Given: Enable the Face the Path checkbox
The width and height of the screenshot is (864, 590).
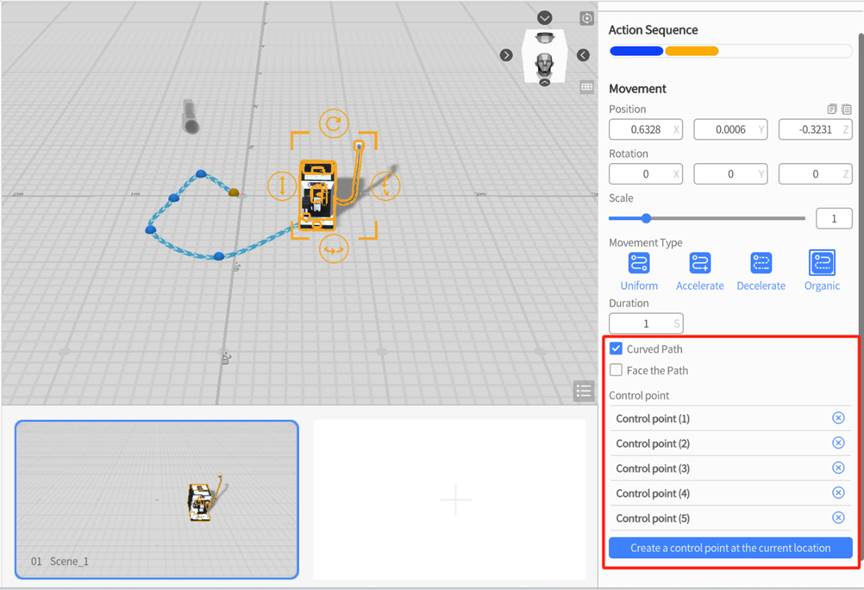Looking at the screenshot, I should click(x=616, y=370).
